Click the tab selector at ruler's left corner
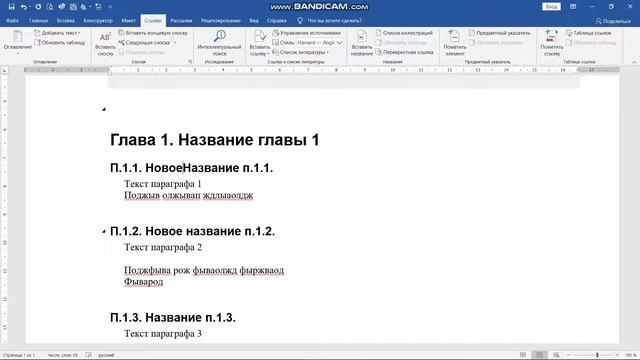Viewport: 640px width, 360px height. (x=4, y=70)
